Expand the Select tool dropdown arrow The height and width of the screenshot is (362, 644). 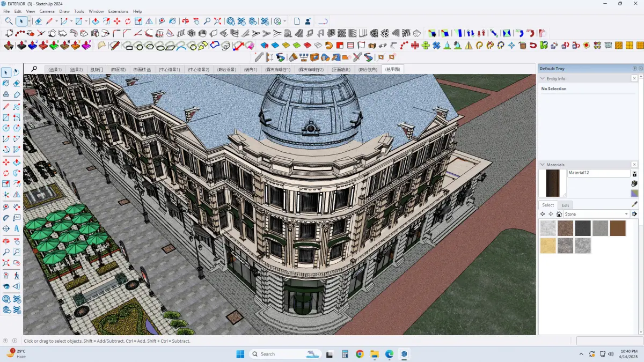(28, 21)
